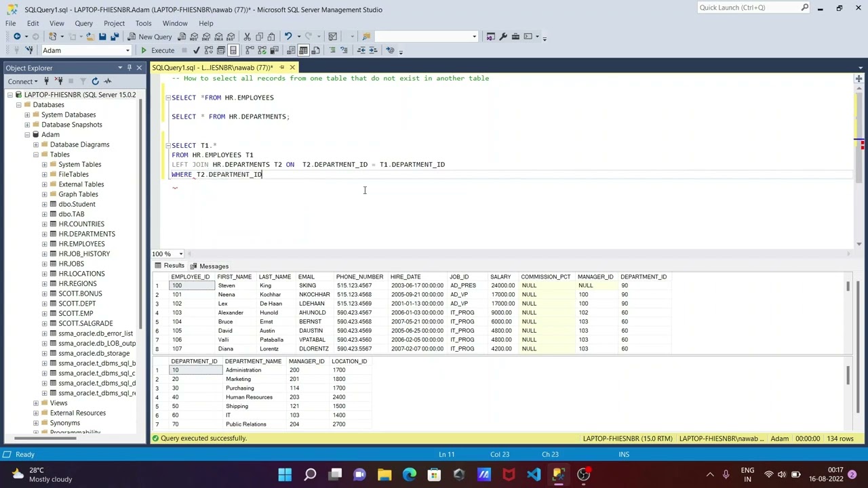Click the New Query button

tap(151, 37)
